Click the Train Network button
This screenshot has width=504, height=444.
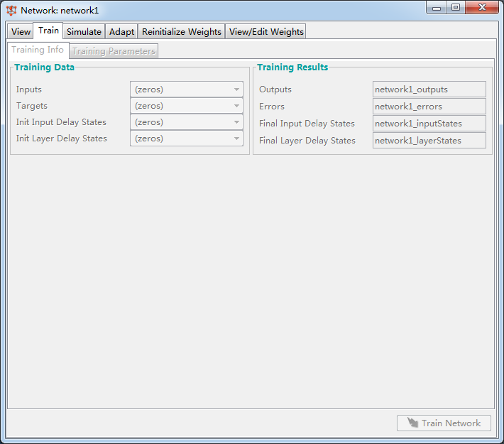pos(444,423)
